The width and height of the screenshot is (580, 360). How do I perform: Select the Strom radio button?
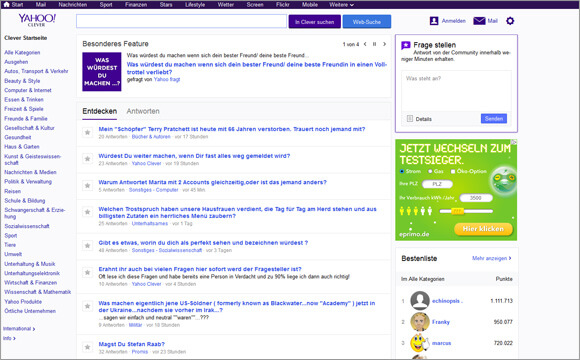point(402,171)
